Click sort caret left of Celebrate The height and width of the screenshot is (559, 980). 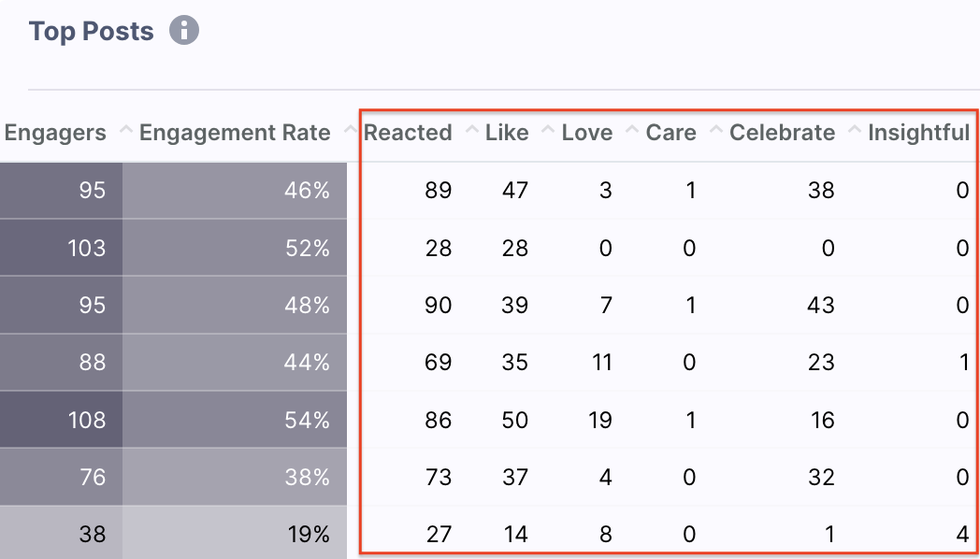[x=716, y=129]
